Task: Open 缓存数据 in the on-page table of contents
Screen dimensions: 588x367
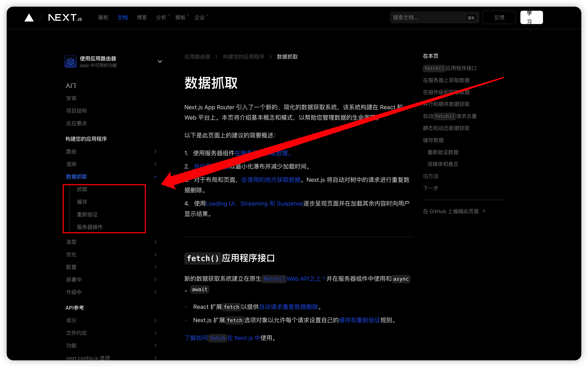Action: (433, 140)
